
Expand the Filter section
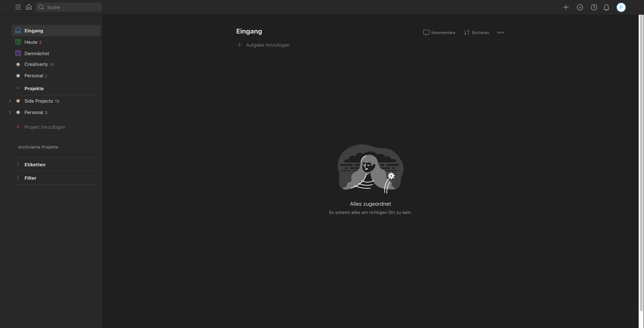click(18, 178)
